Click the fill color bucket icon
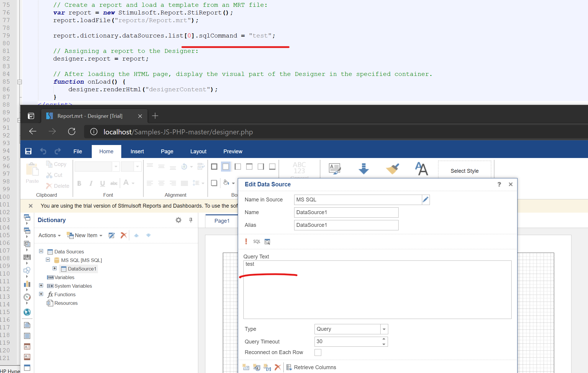This screenshot has height=373, width=588. coord(226,183)
